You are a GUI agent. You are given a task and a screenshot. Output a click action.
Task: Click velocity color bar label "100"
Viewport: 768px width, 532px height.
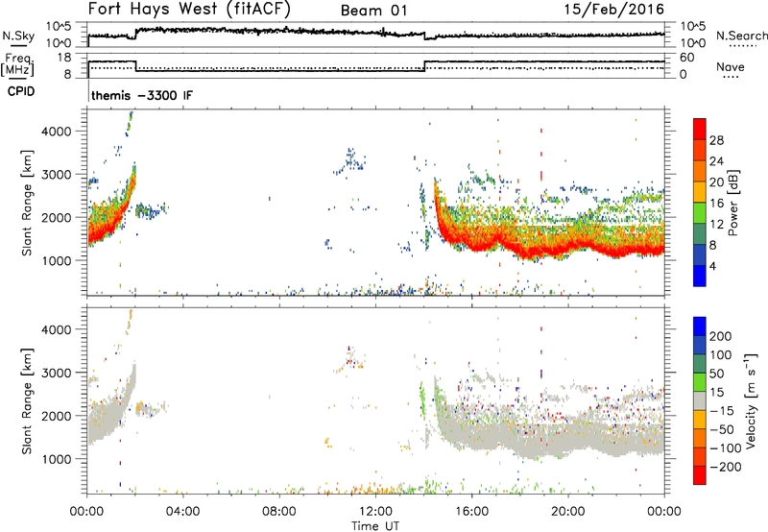point(721,355)
